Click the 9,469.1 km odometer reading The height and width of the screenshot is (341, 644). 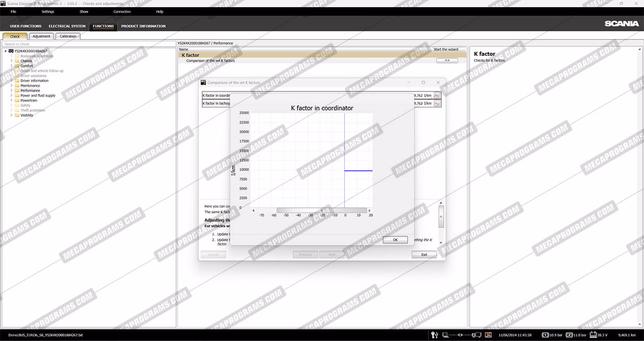pos(627,335)
